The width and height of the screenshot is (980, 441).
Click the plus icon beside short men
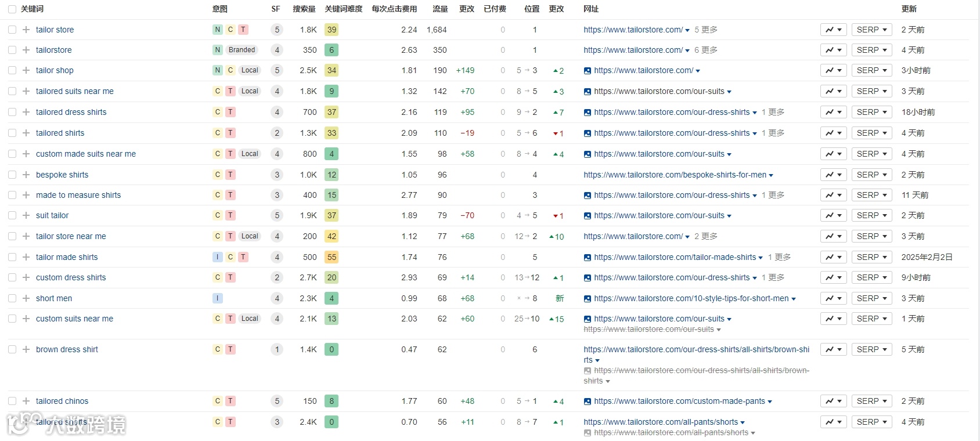tap(26, 298)
